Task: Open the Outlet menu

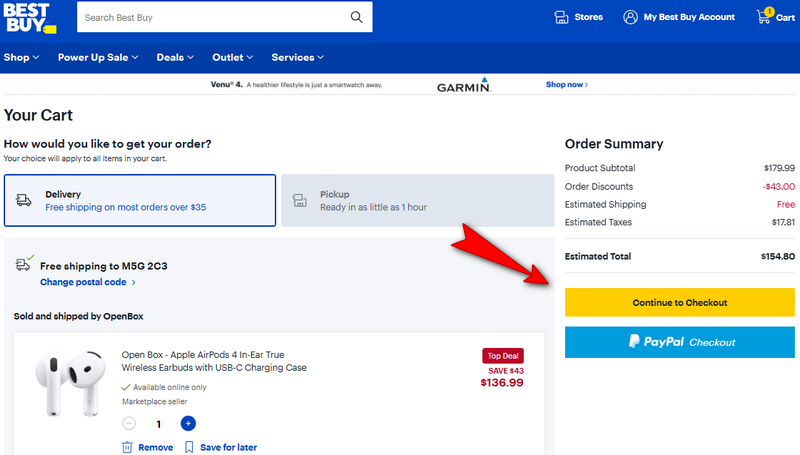Action: [x=233, y=57]
